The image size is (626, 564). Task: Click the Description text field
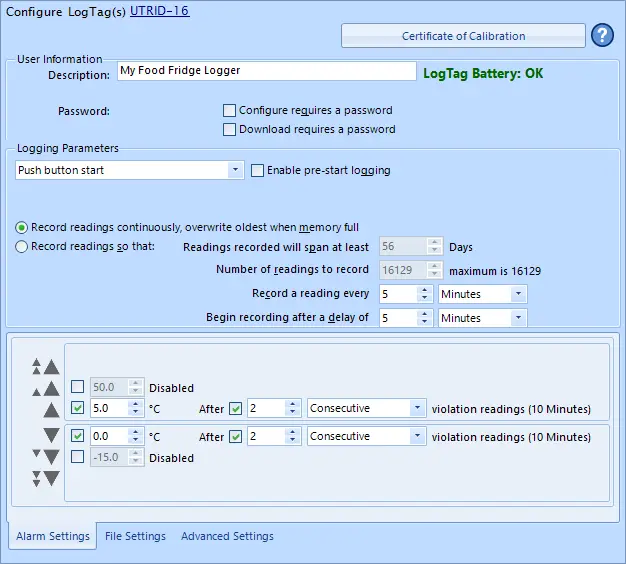click(265, 71)
